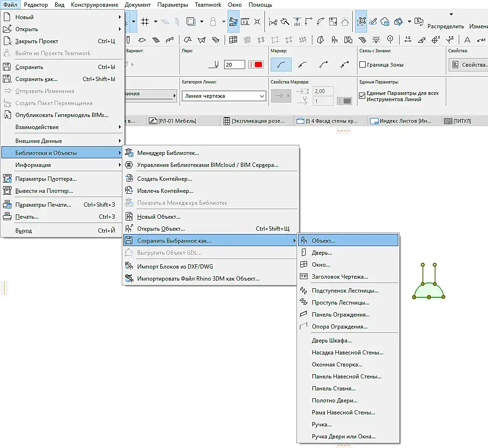Open the Конструирование menu
The width and height of the screenshot is (488, 448).
[x=95, y=5]
